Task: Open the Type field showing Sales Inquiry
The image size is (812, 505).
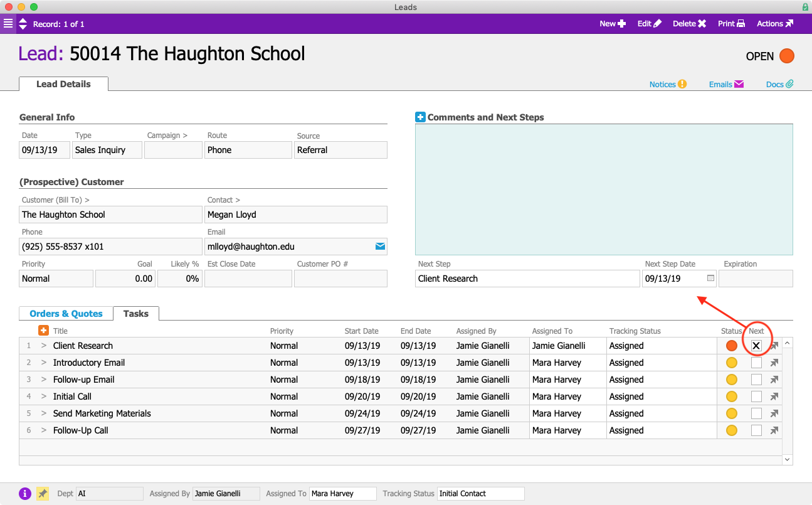Action: (107, 150)
